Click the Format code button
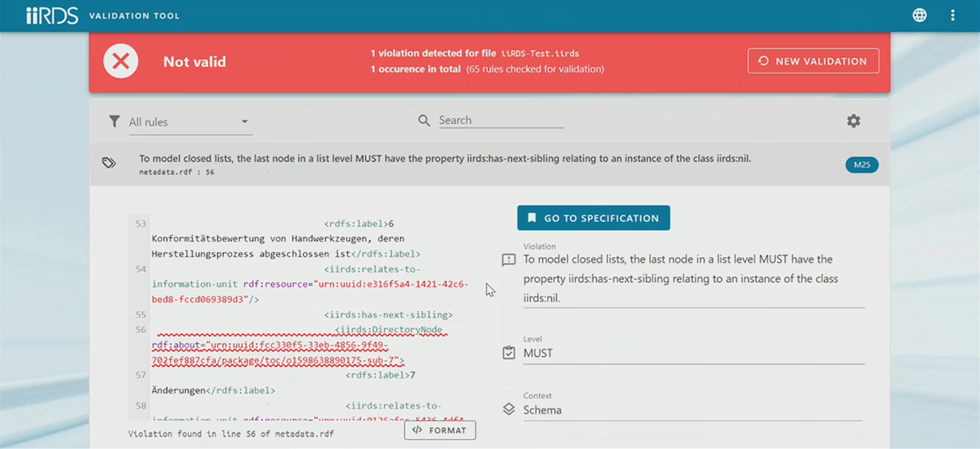The height and width of the screenshot is (449, 980). tap(439, 430)
